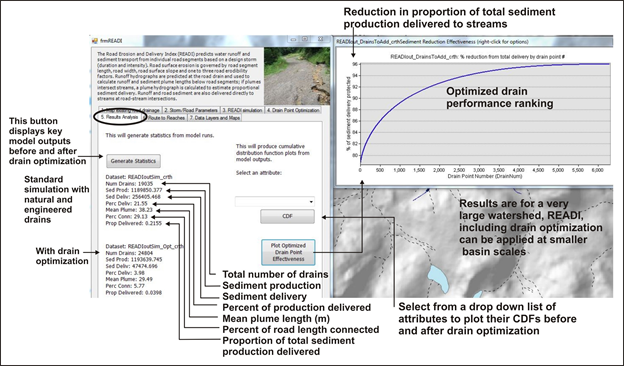624x366 pixels.
Task: Open the Route to Reaches tab
Action: [x=166, y=118]
